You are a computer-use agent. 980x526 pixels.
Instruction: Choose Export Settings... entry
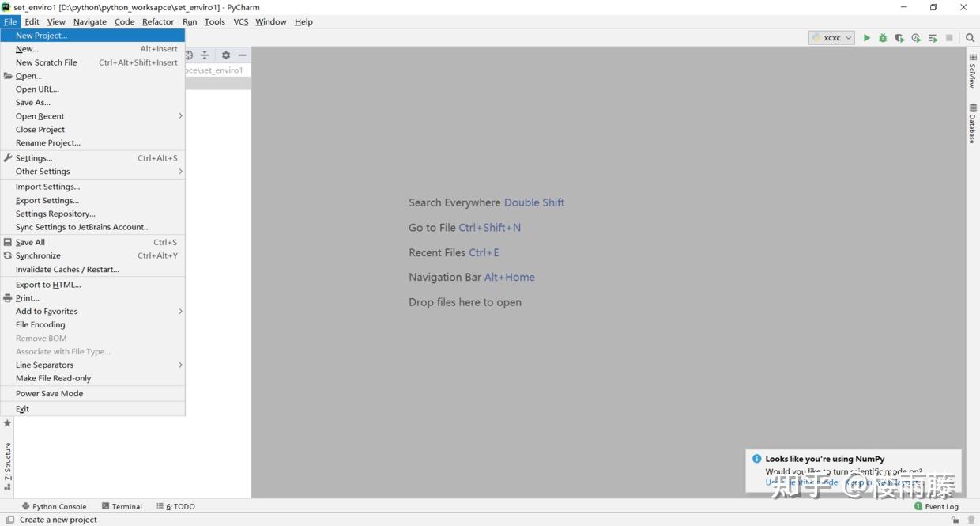coord(92,201)
